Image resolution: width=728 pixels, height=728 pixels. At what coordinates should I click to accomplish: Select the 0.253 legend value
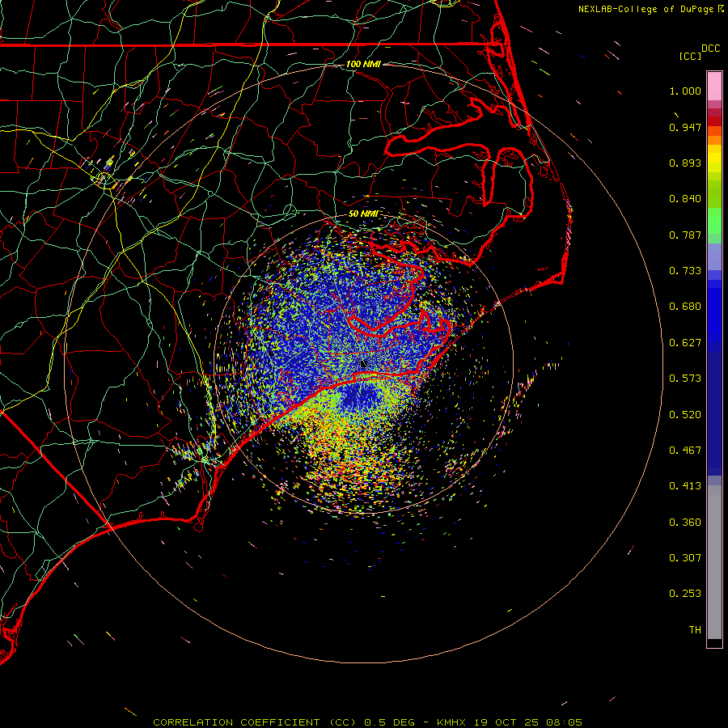685,594
